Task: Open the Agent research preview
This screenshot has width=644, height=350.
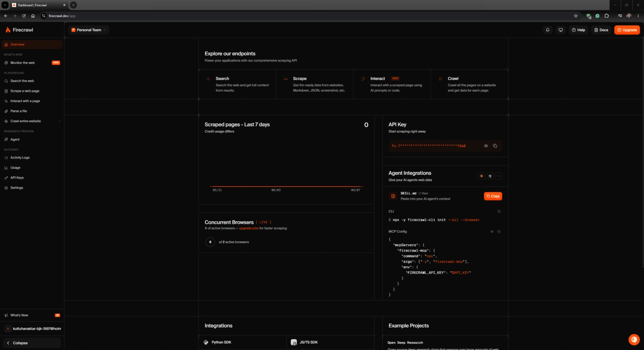Action: tap(32, 140)
